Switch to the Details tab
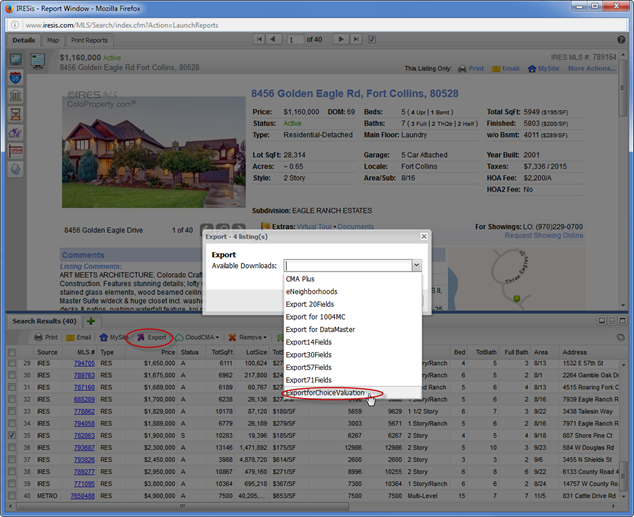The image size is (634, 517). coord(23,40)
